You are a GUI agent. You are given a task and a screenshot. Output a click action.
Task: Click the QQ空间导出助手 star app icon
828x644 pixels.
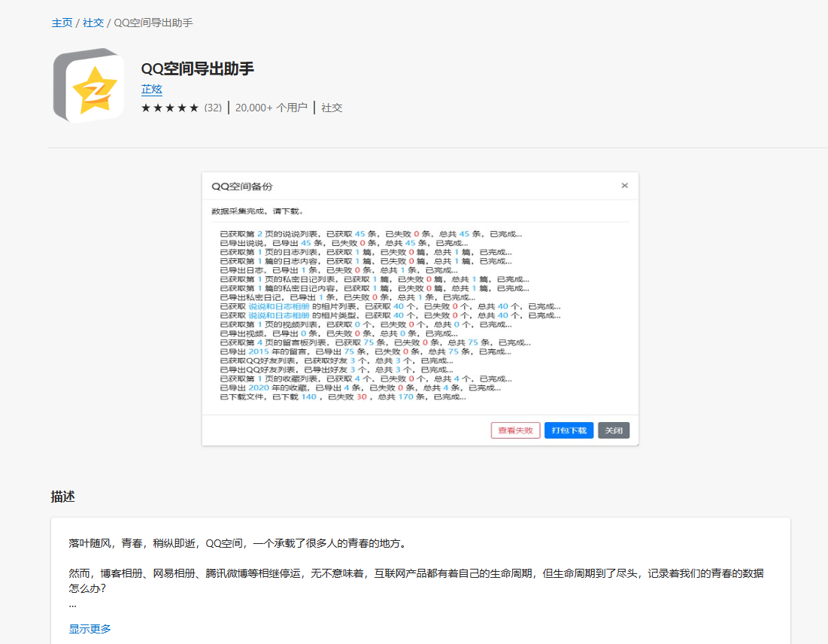[89, 85]
